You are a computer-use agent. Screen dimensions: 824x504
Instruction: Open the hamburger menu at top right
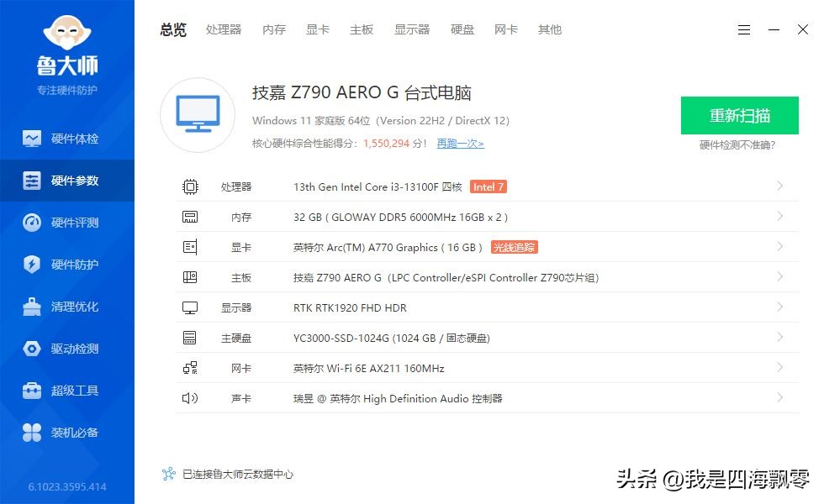pos(743,29)
